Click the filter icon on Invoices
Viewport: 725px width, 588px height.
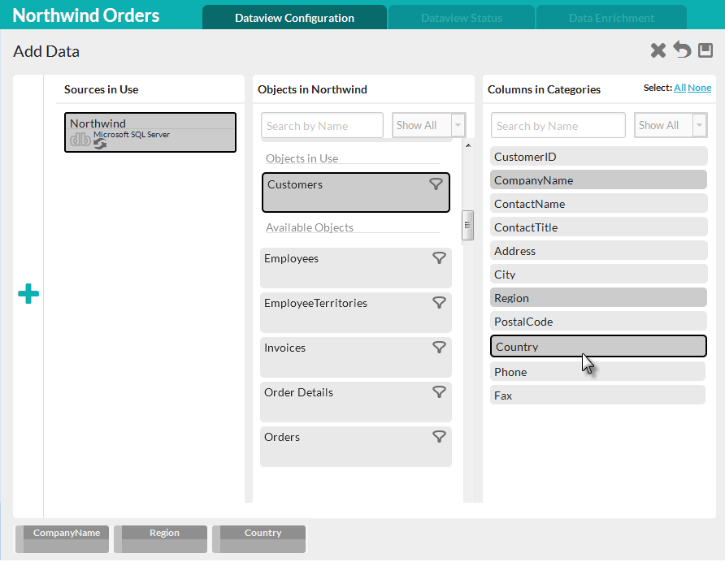tap(439, 348)
